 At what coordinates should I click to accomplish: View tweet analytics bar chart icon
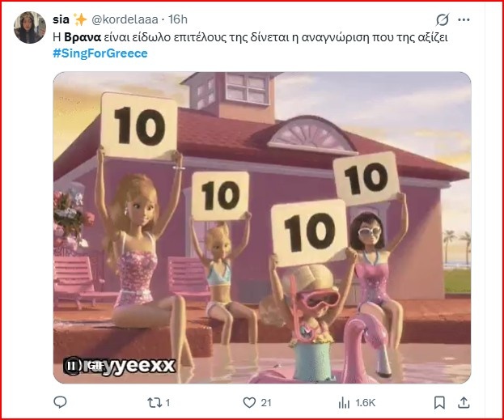click(344, 403)
